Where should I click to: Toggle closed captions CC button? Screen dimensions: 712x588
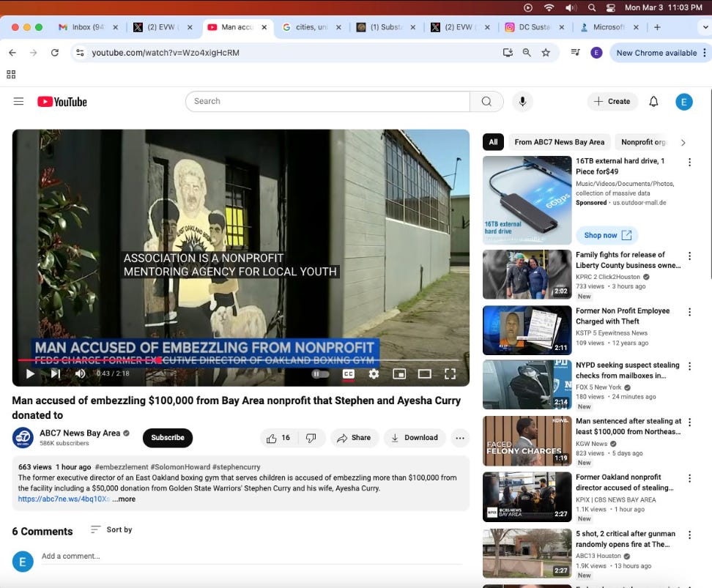(348, 373)
